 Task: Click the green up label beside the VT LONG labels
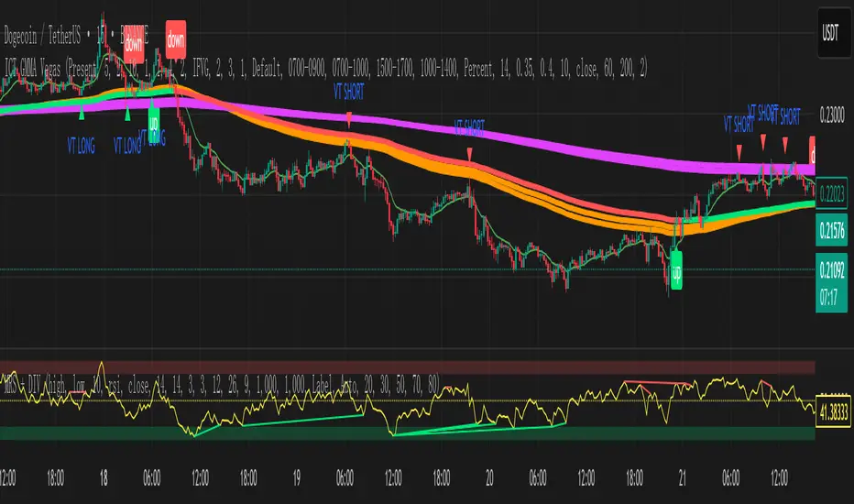[154, 125]
